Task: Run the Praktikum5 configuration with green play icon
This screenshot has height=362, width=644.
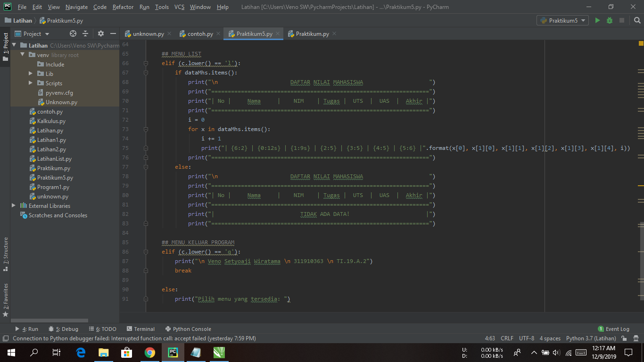Action: 597,20
